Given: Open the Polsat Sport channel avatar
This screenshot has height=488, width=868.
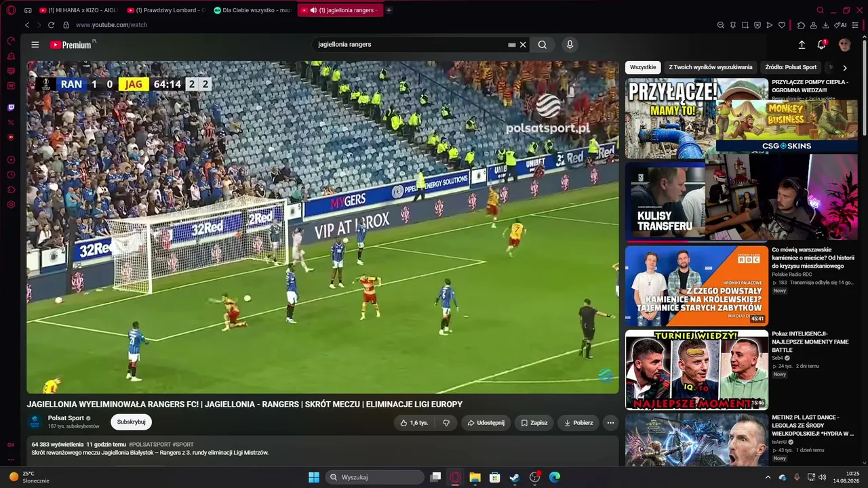Looking at the screenshot, I should pos(35,422).
